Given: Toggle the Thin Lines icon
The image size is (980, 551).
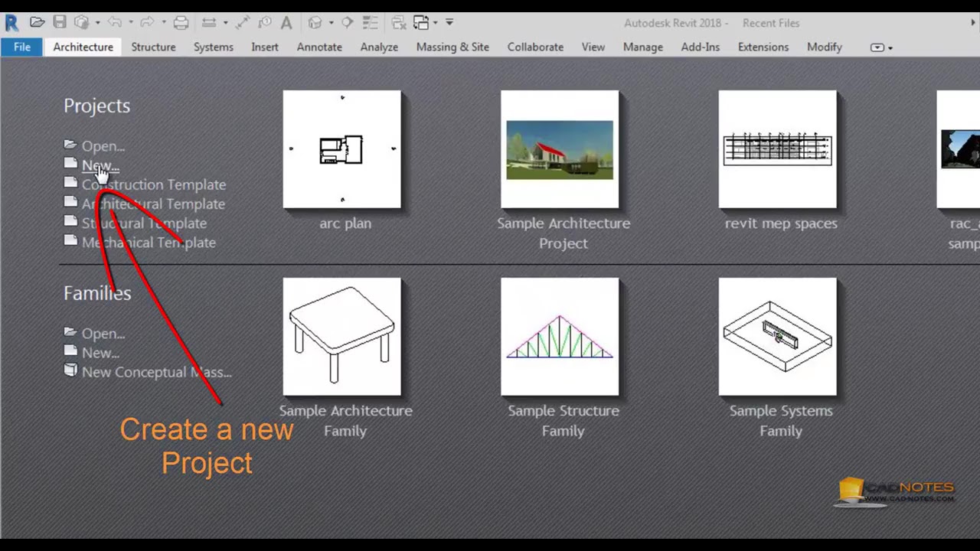Looking at the screenshot, I should pyautogui.click(x=370, y=22).
